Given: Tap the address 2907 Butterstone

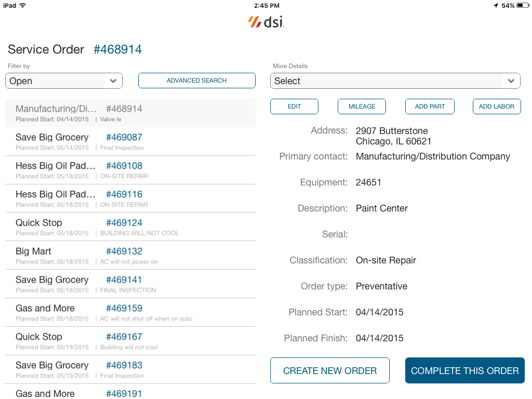Looking at the screenshot, I should point(392,130).
